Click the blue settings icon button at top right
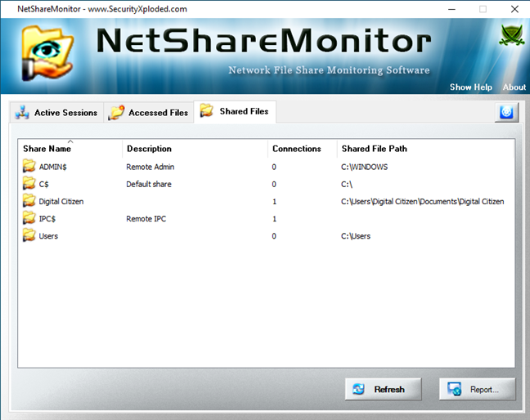 click(x=506, y=112)
